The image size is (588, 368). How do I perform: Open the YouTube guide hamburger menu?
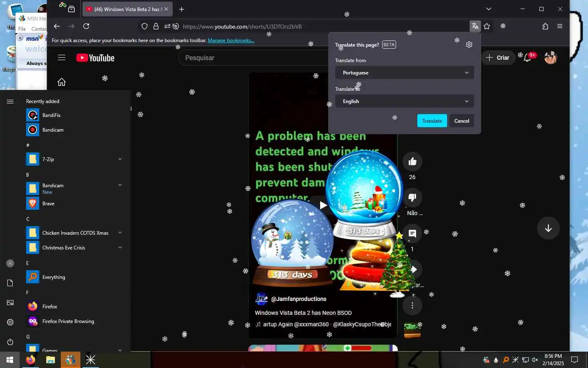coord(62,58)
